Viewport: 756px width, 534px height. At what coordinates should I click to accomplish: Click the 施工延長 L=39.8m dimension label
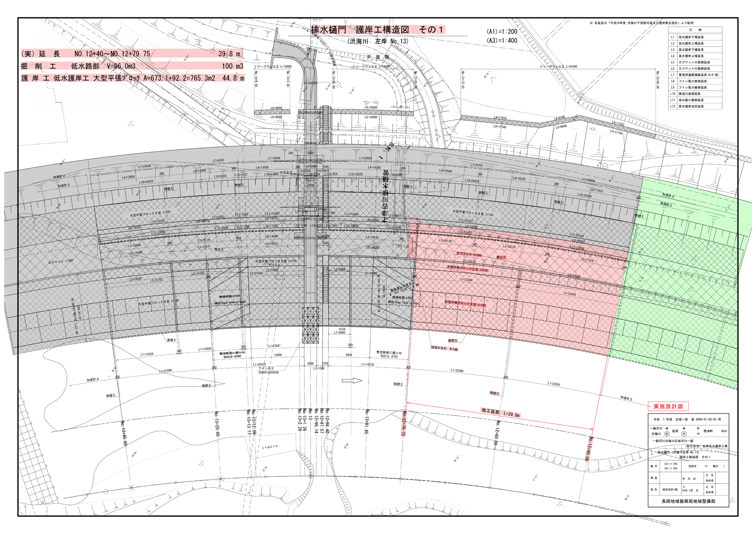coord(500,413)
